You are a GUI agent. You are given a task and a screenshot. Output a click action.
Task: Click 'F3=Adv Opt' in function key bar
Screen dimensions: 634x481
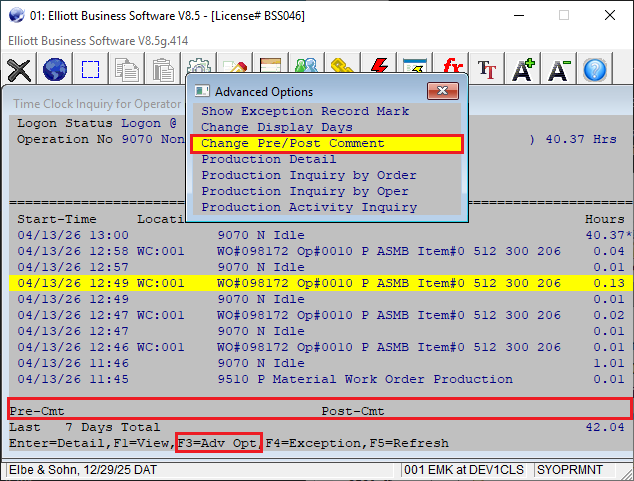pyautogui.click(x=218, y=443)
